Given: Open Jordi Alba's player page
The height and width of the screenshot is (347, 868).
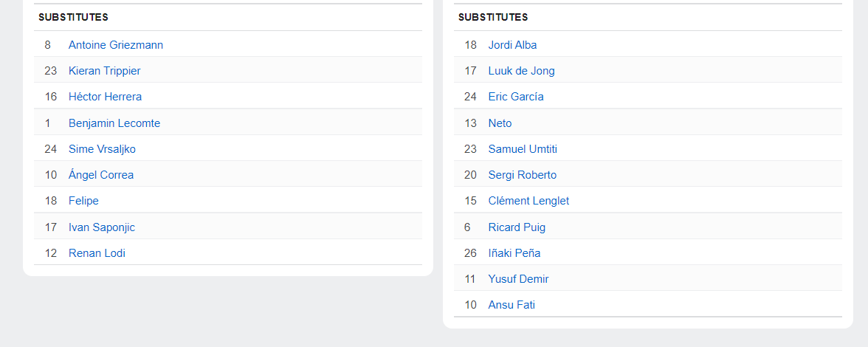Looking at the screenshot, I should click(x=512, y=45).
